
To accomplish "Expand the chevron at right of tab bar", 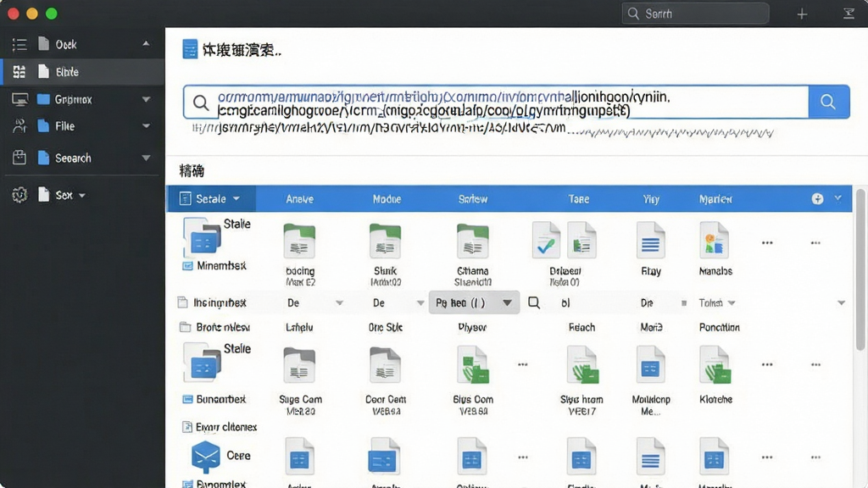I will click(x=837, y=198).
